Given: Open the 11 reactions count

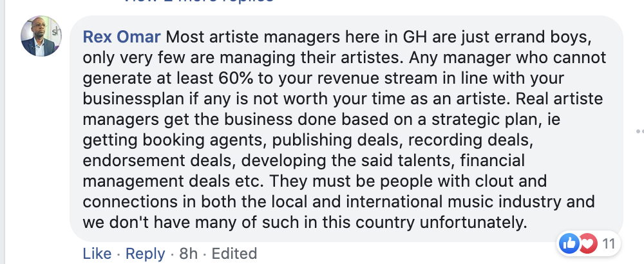Looking at the screenshot, I should [608, 243].
